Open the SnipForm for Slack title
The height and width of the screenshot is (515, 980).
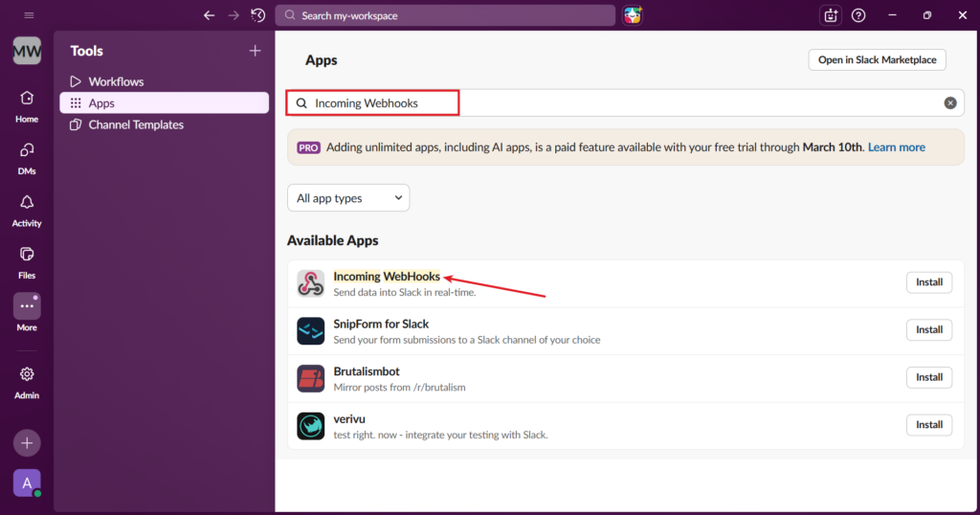pos(381,324)
